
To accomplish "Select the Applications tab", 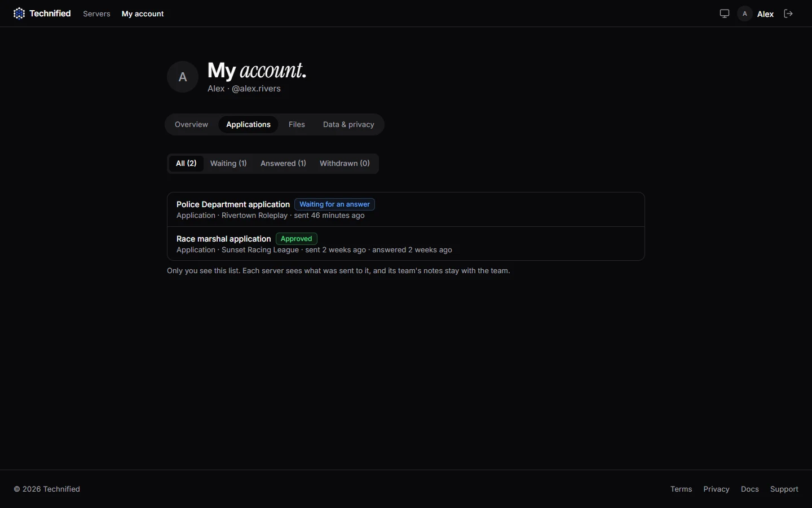I will (248, 124).
